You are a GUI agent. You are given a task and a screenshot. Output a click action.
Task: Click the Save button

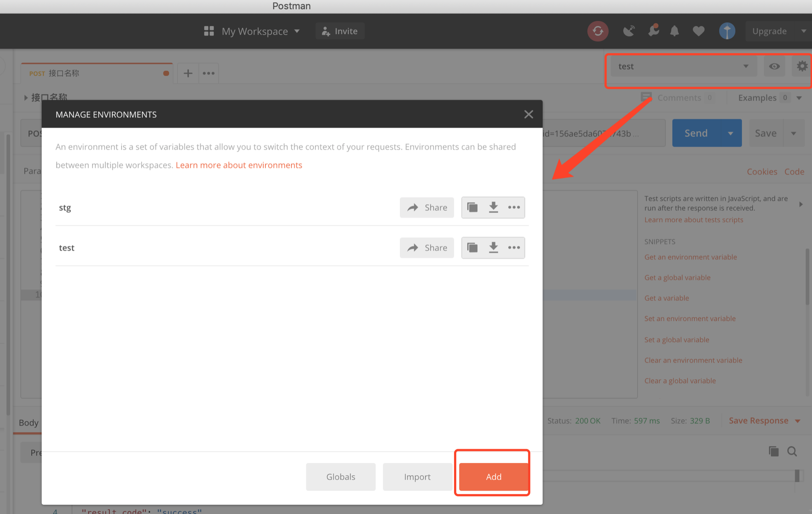766,133
